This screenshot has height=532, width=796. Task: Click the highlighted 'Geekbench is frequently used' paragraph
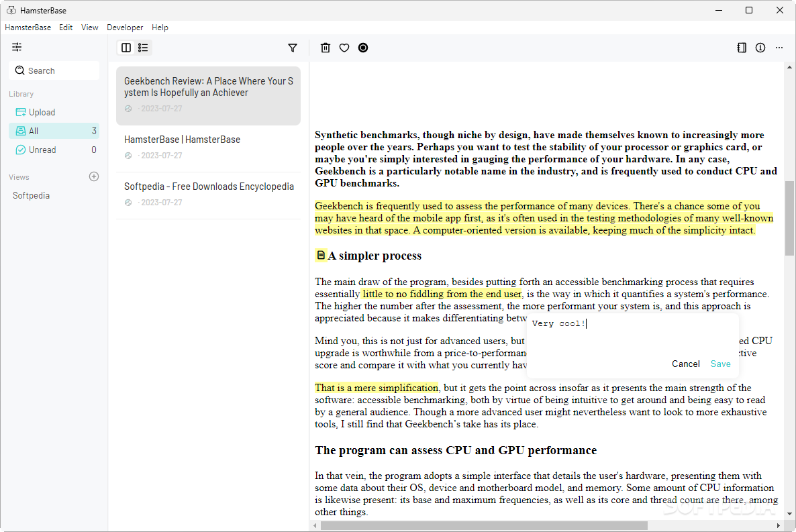tap(544, 218)
